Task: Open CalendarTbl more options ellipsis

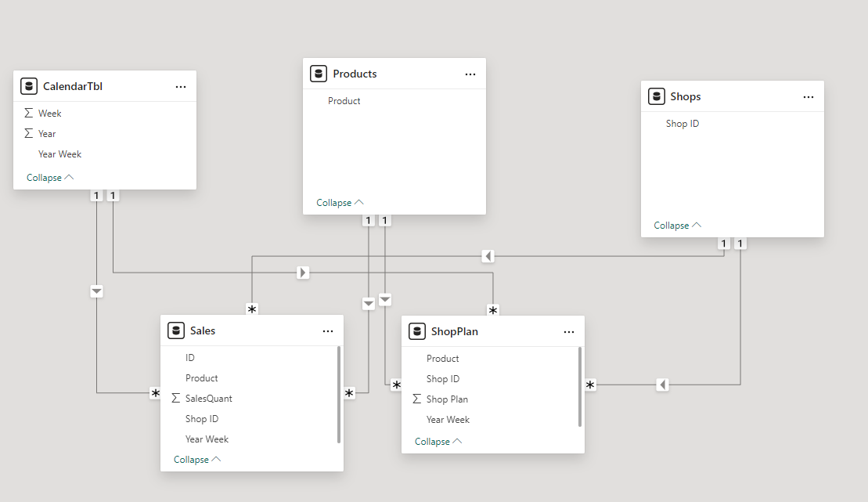Action: [x=181, y=87]
